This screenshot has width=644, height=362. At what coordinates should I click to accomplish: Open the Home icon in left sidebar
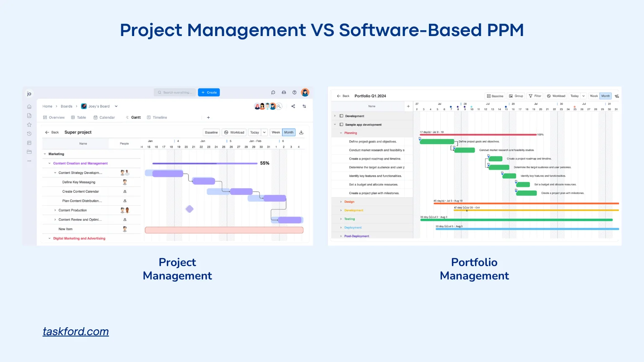tap(29, 107)
